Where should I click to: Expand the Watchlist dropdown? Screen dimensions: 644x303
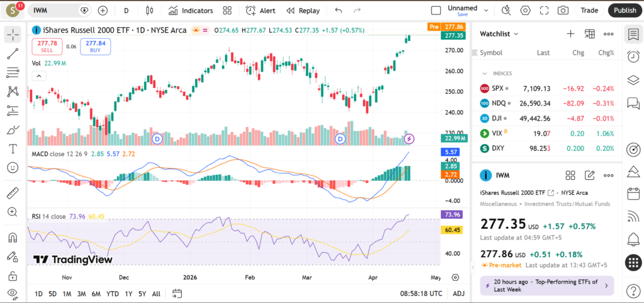[499, 34]
